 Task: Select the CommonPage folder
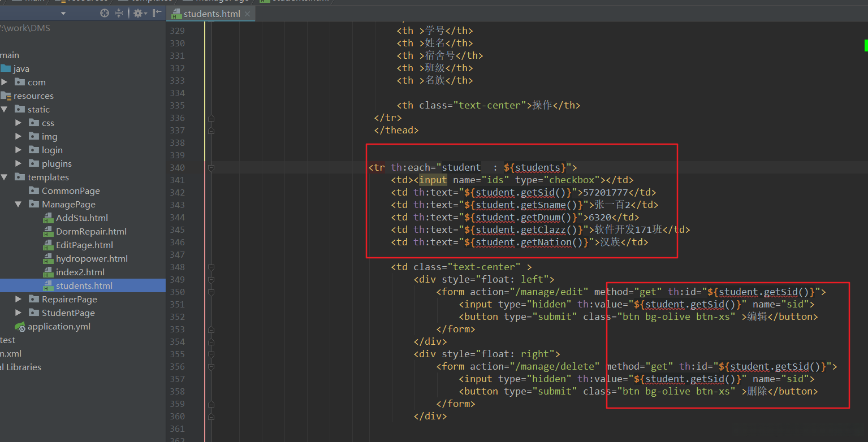coord(70,190)
